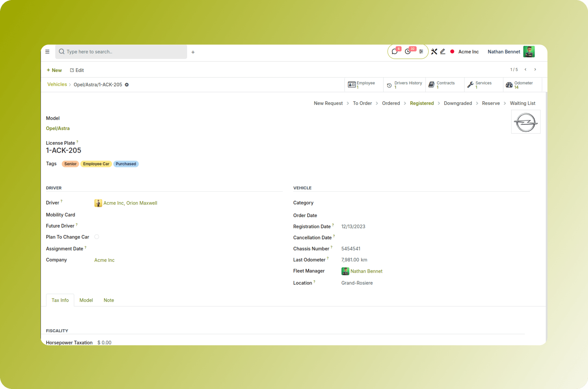
Task: Go to Vehicles breadcrumb link
Action: pos(57,84)
